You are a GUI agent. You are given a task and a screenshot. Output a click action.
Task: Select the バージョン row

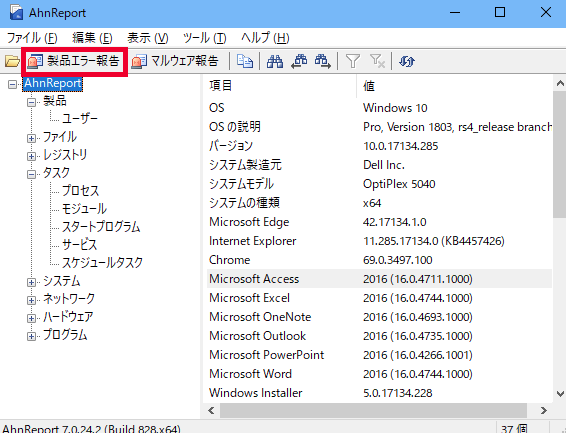coord(379,146)
